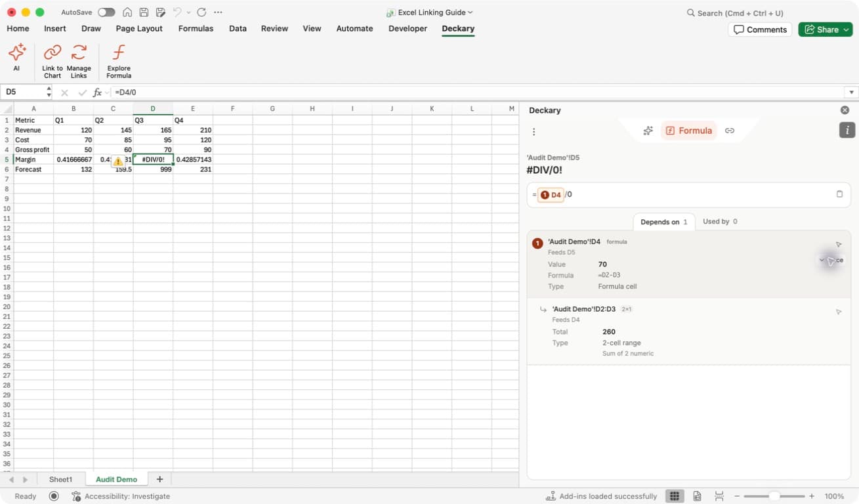Open the AI sparkle tab in Deckary panel
859x504 pixels.
(648, 131)
